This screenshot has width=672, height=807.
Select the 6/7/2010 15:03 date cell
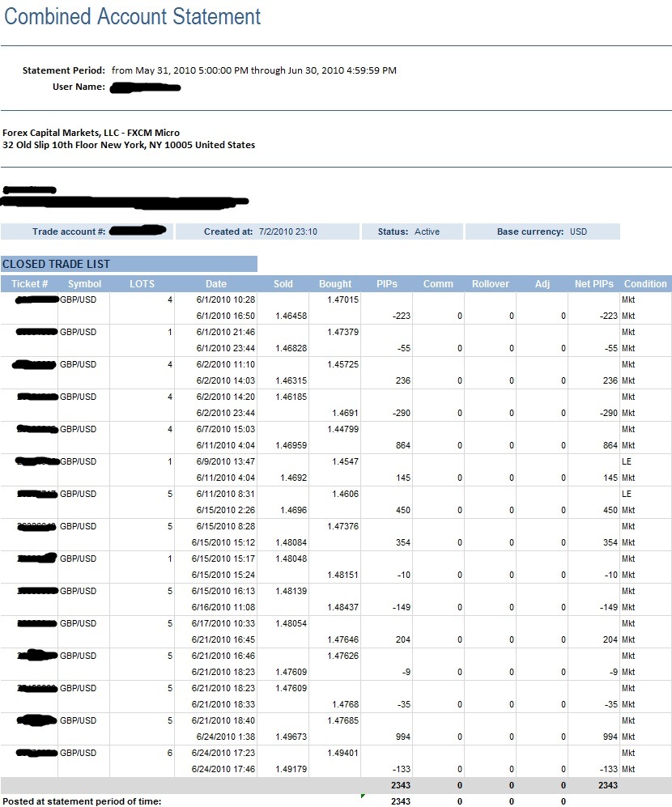[226, 429]
